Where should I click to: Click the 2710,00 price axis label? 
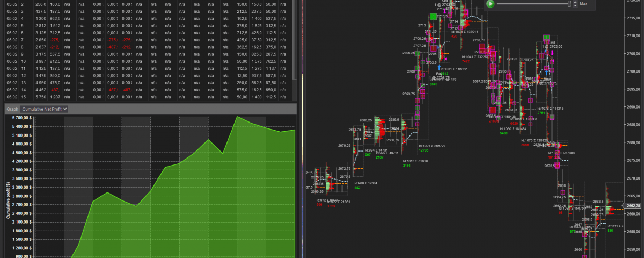(634, 35)
